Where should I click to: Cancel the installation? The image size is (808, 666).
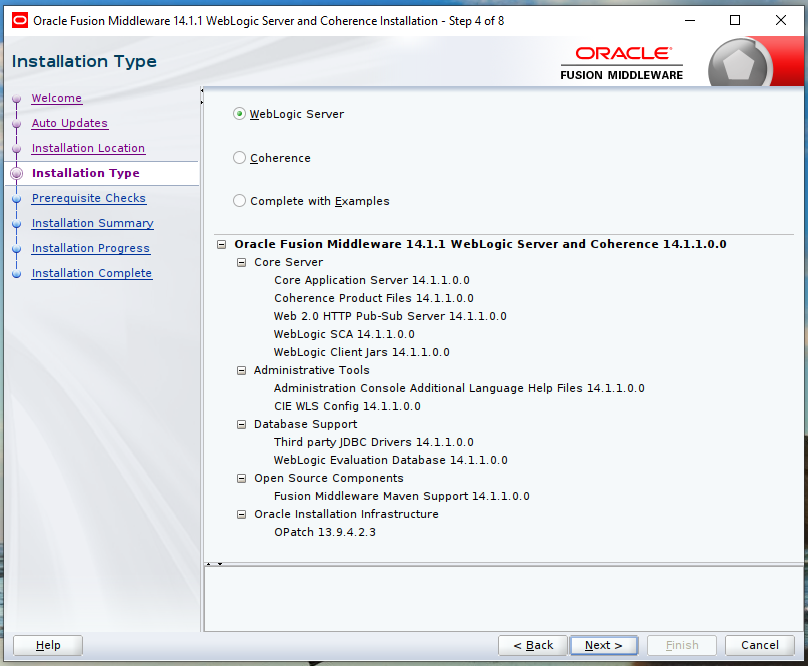coord(760,645)
